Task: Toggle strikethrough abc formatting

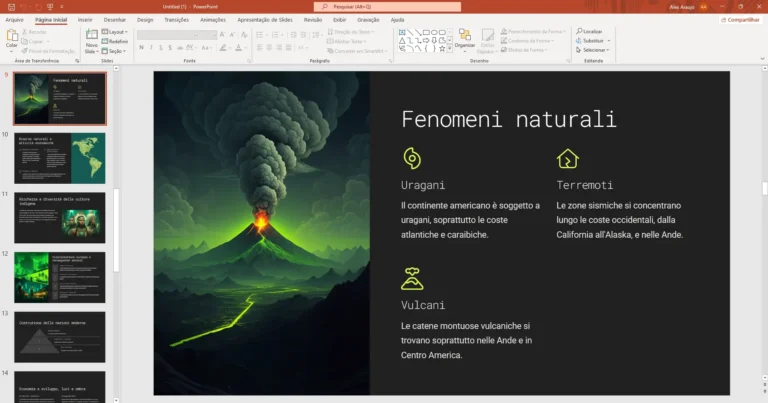Action: (180, 47)
